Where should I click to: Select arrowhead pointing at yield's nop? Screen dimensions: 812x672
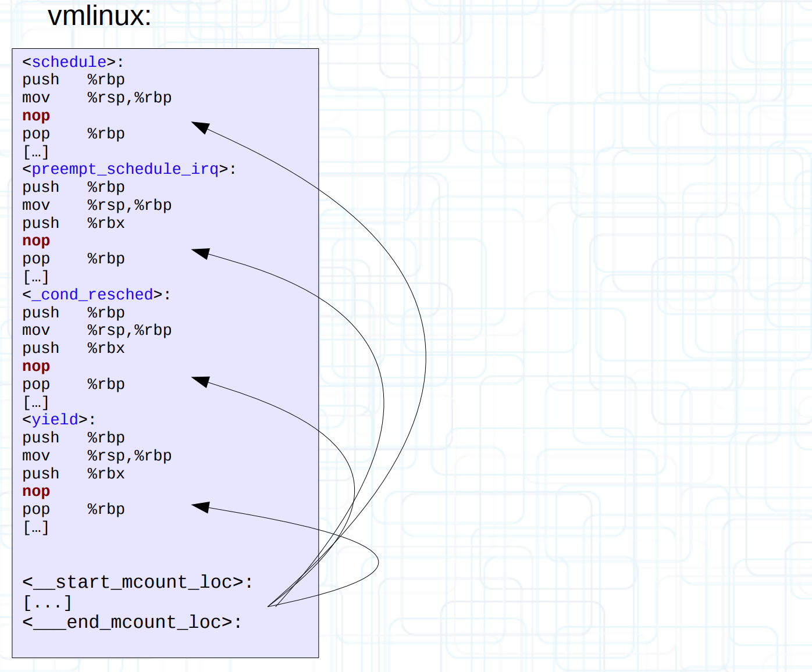200,507
